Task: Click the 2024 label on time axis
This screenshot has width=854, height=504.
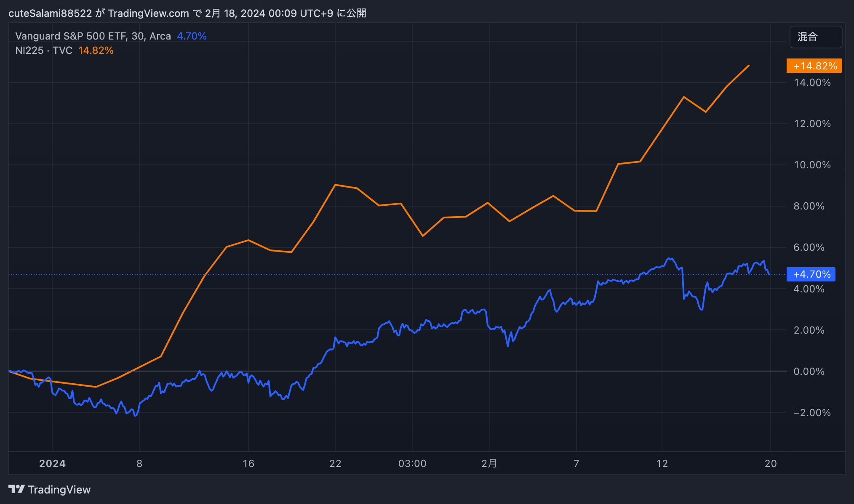Action: point(52,464)
